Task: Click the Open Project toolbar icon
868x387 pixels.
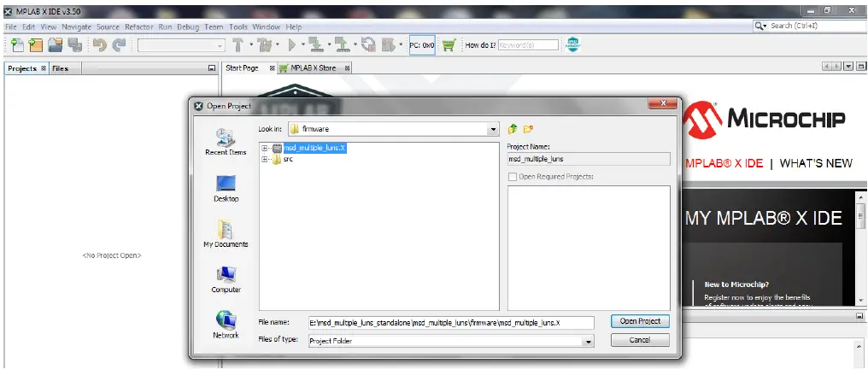Action: click(x=55, y=44)
